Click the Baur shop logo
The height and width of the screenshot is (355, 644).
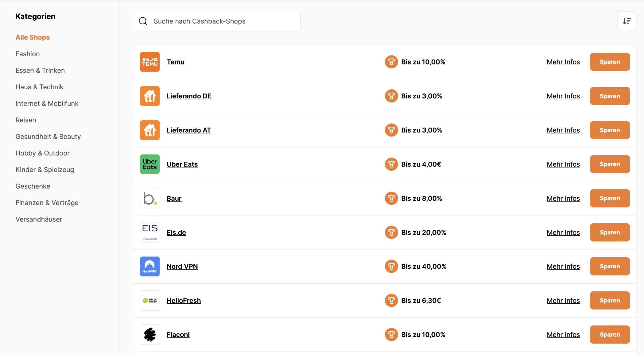150,198
